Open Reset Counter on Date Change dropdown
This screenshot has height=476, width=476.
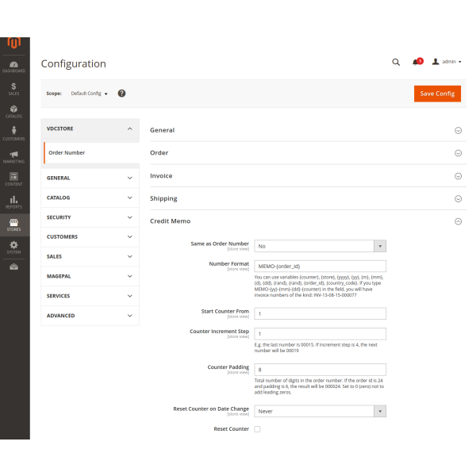tap(320, 411)
